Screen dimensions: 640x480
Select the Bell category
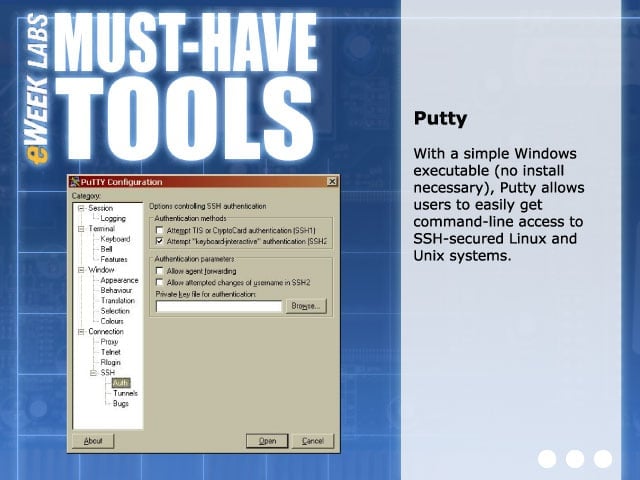pyautogui.click(x=106, y=249)
